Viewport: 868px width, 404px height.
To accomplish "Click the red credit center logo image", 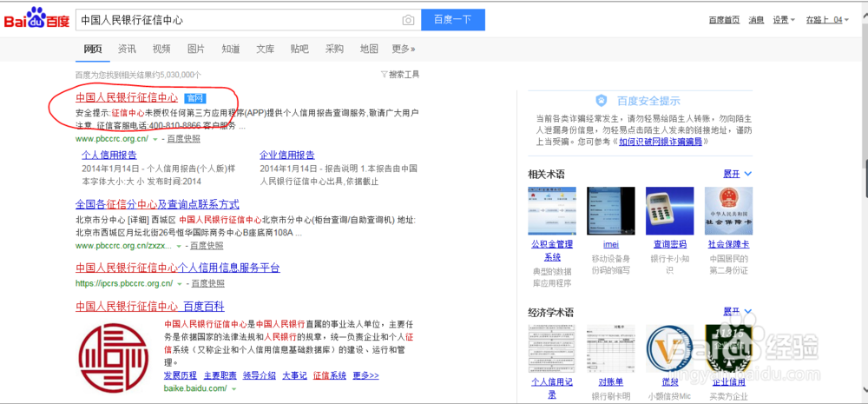I will [114, 358].
